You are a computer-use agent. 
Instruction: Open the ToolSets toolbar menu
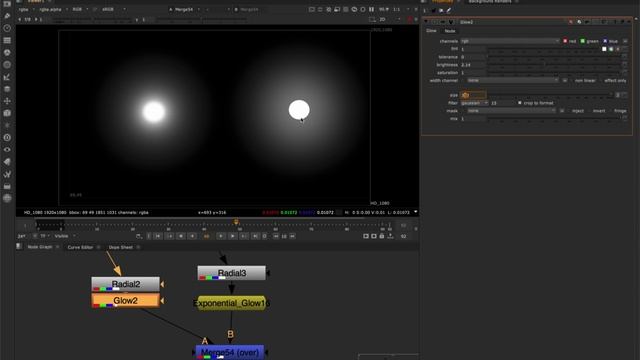[x=7, y=174]
